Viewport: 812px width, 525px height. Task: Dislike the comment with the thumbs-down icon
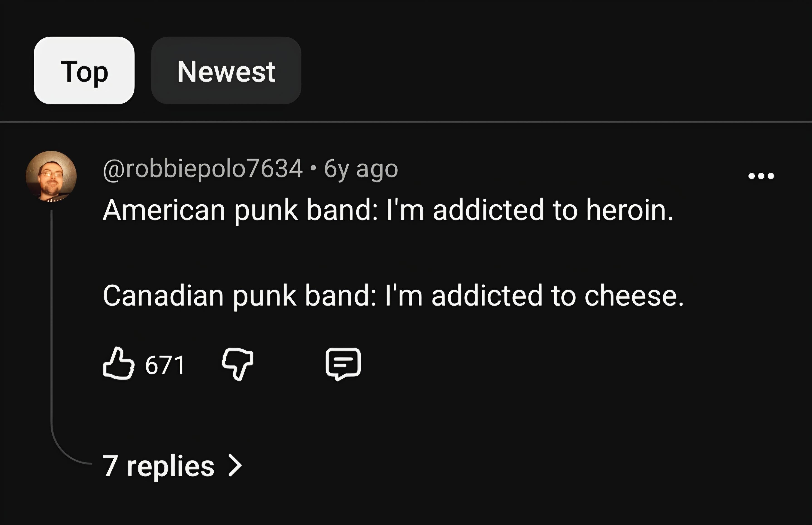point(238,364)
